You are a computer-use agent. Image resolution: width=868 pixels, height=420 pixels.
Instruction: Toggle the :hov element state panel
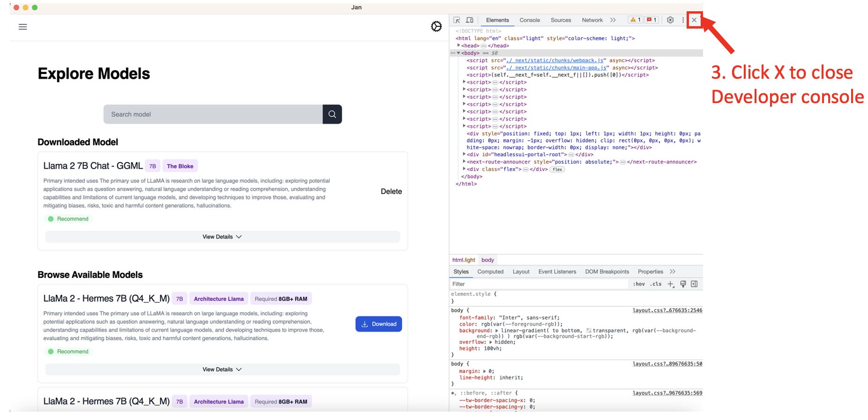(639, 284)
